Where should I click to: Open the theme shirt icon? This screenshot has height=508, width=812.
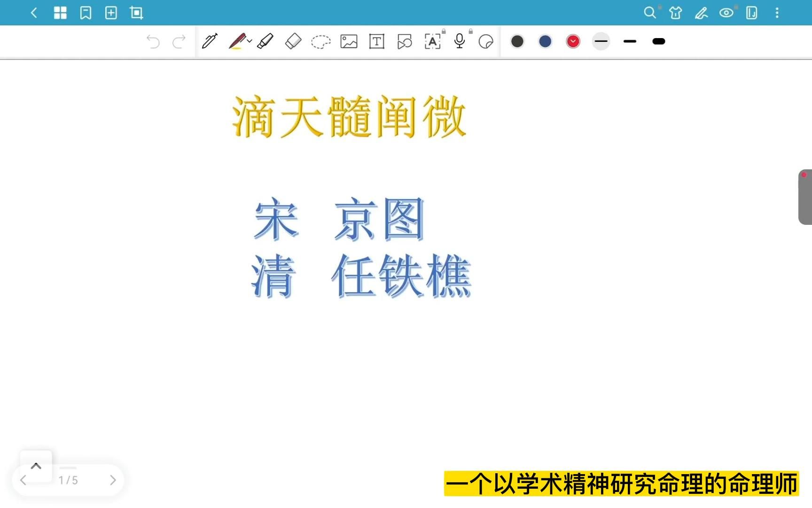(676, 13)
